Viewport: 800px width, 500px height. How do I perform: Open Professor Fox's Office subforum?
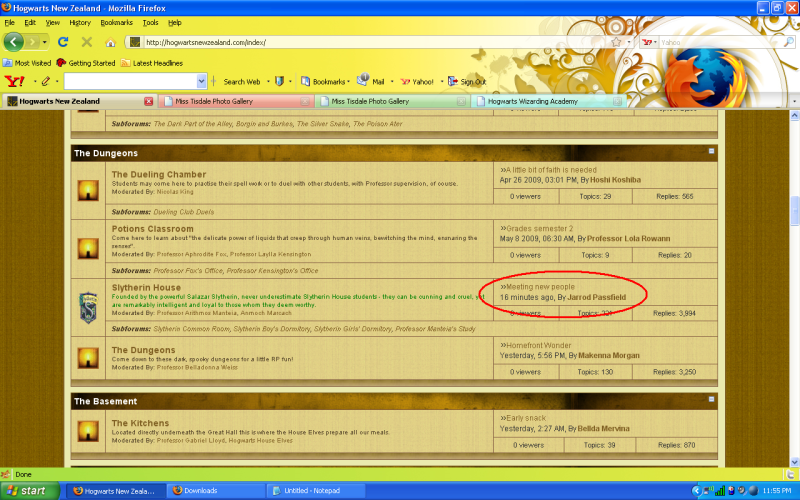188,270
